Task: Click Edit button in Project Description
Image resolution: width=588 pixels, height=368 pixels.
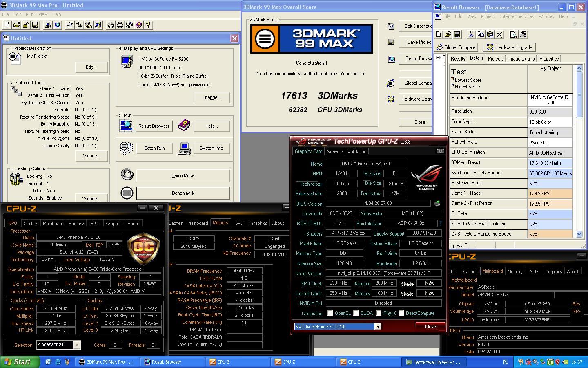Action: click(91, 67)
